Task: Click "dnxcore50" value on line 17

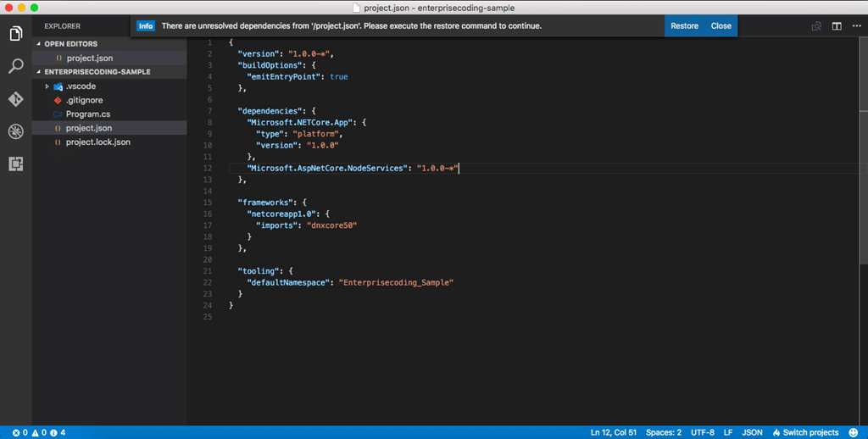Action: 332,225
